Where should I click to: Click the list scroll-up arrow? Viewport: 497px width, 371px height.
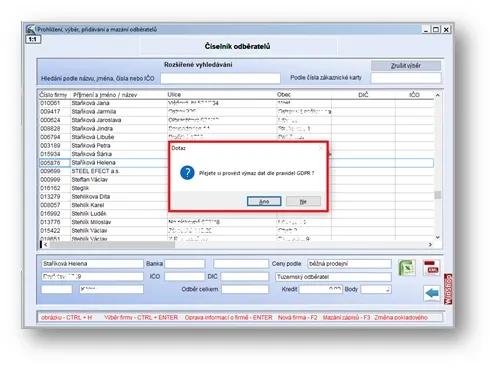click(438, 95)
